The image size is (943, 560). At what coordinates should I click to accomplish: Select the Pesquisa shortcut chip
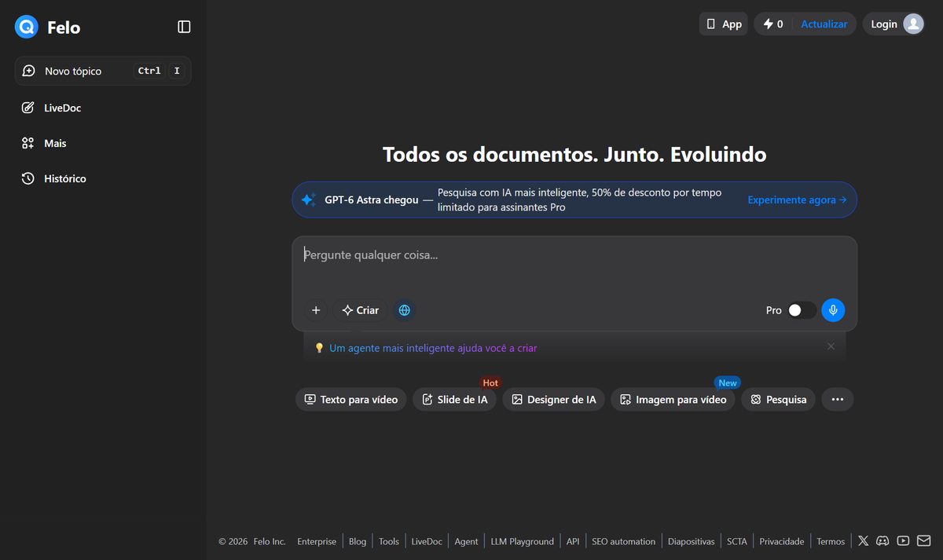pos(779,399)
